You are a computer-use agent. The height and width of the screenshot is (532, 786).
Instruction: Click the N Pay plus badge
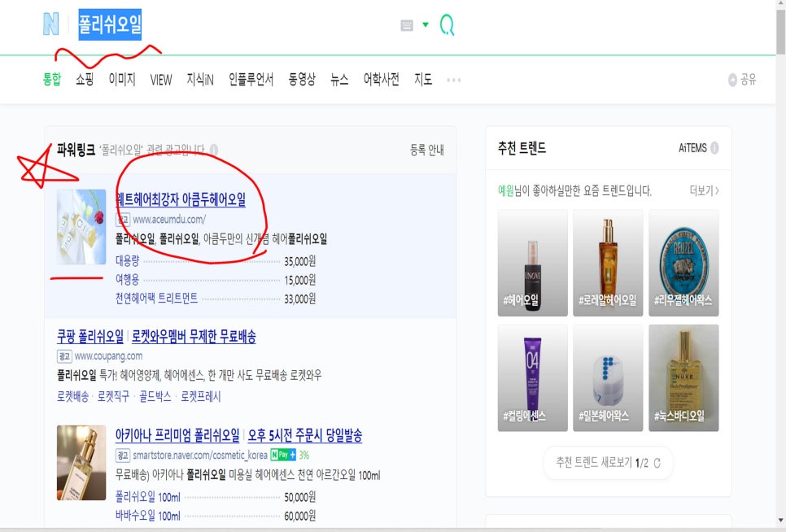click(x=283, y=455)
